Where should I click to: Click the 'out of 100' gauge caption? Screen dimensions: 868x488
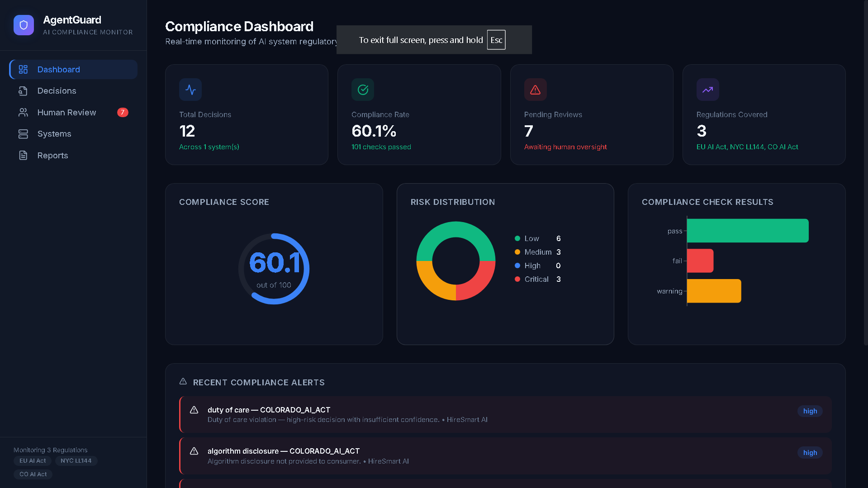click(274, 285)
